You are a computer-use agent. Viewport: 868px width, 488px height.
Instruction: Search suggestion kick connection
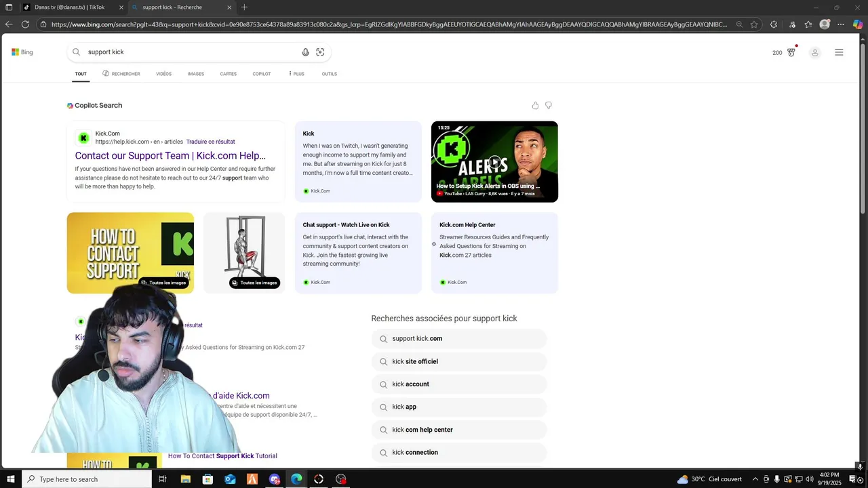point(459,453)
